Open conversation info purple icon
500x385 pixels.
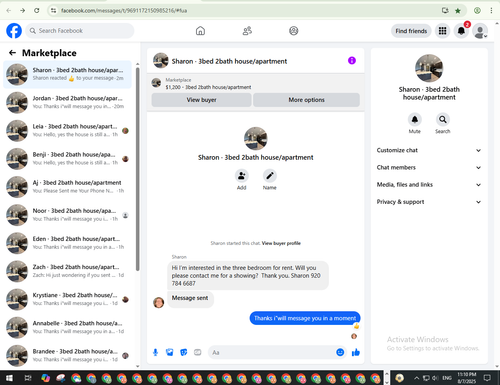pos(352,61)
